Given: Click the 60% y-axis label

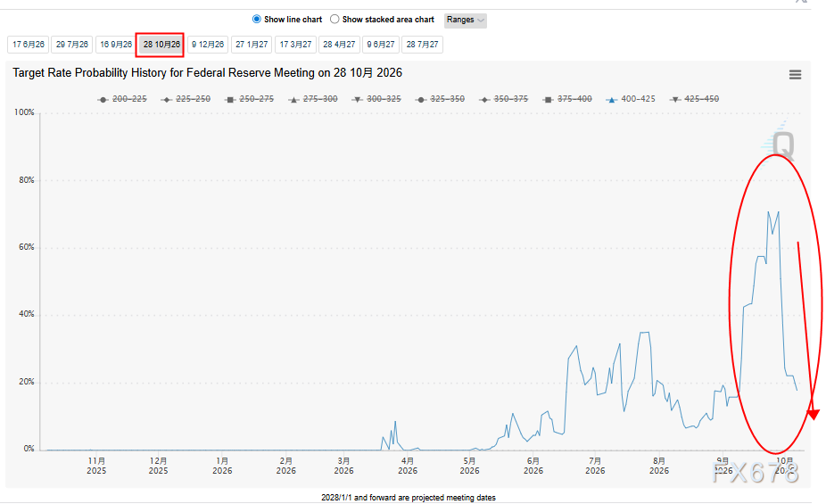Looking at the screenshot, I should click(27, 247).
